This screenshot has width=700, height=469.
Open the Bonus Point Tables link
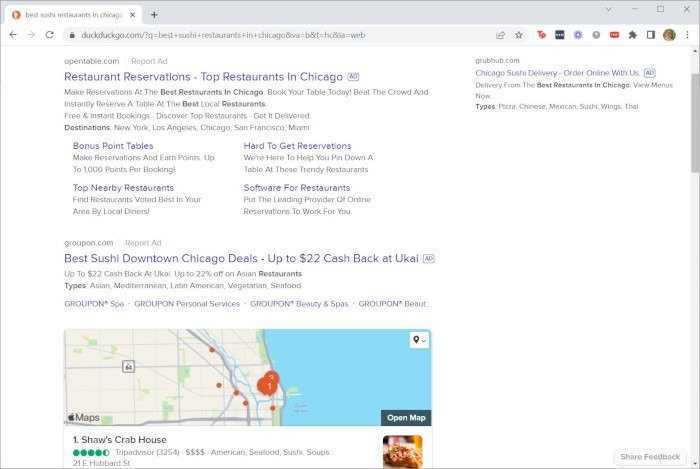coord(113,146)
